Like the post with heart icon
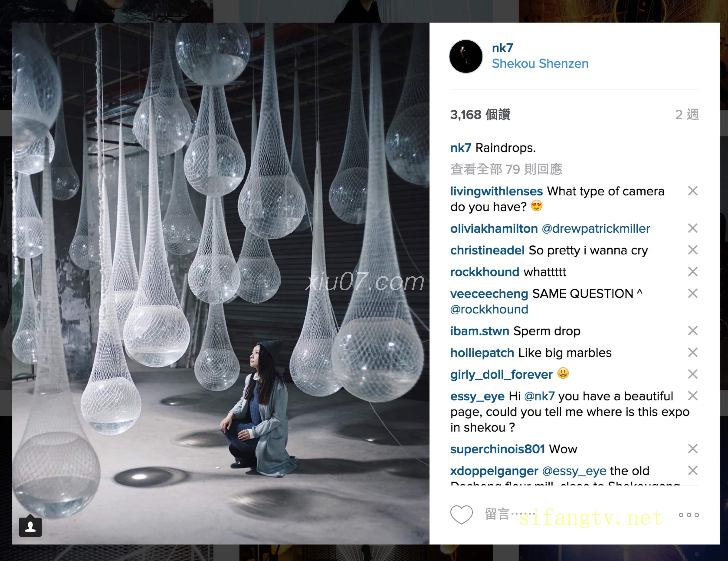Screen dimensions: 728x561 tap(461, 515)
